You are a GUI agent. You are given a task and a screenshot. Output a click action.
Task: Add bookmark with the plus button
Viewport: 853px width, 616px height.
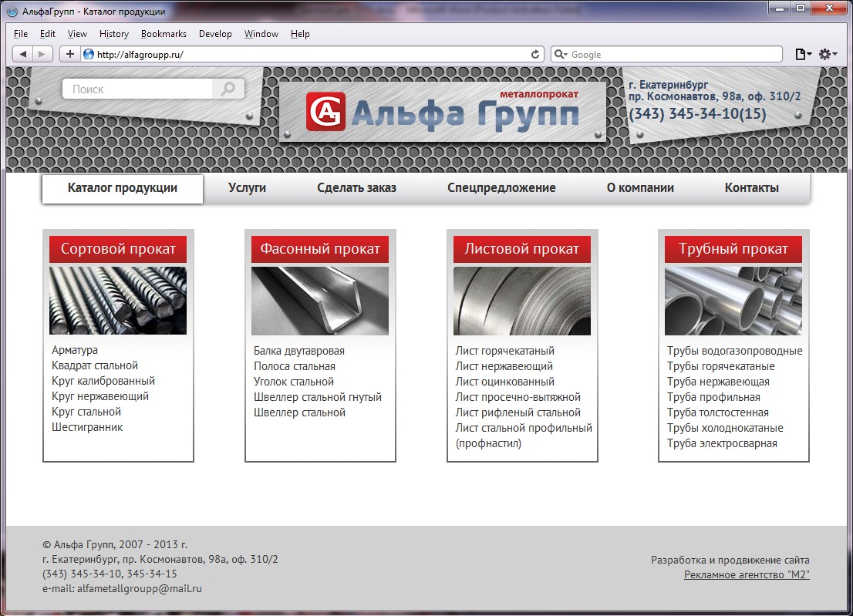[69, 54]
